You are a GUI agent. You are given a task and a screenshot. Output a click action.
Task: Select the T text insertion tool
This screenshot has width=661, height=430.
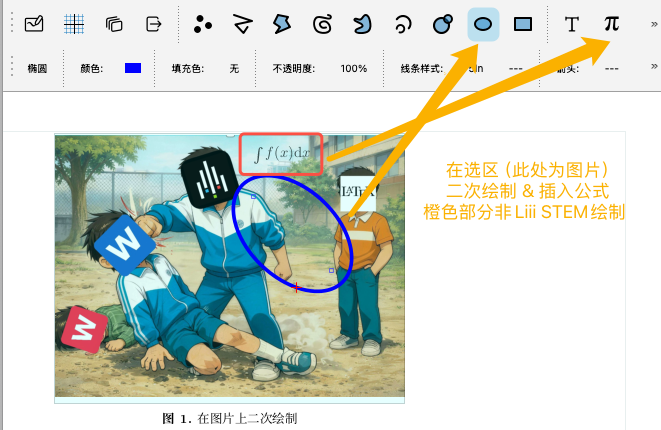tap(572, 24)
